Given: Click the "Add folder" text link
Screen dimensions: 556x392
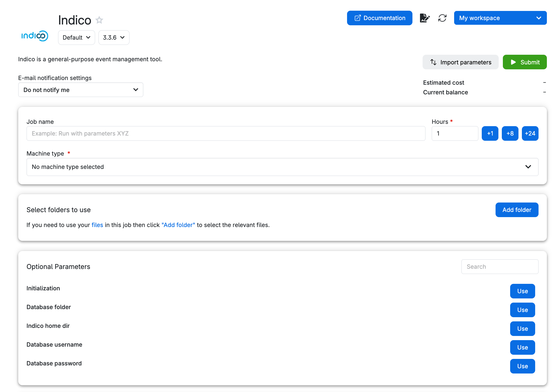Looking at the screenshot, I should [x=178, y=225].
